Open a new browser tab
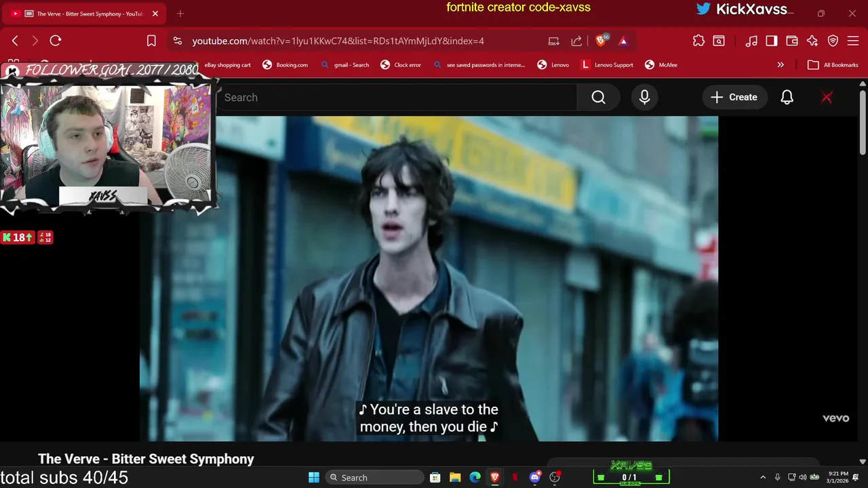868x488 pixels. coord(180,14)
